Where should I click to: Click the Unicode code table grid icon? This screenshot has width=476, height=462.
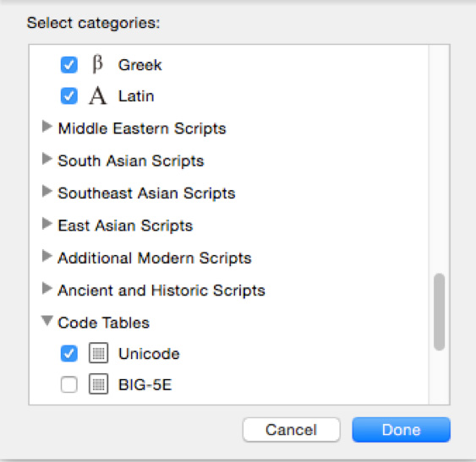pos(98,353)
